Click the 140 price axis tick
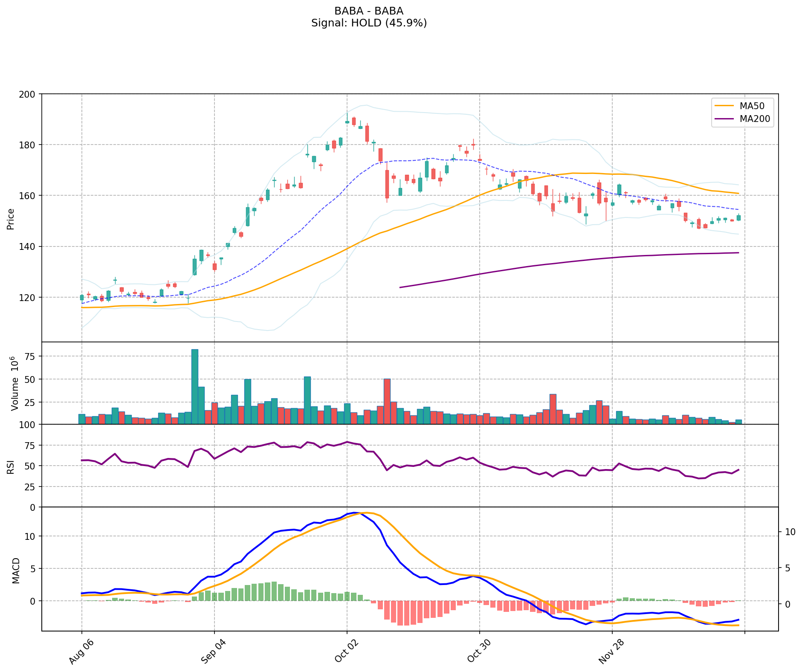 click(30, 246)
